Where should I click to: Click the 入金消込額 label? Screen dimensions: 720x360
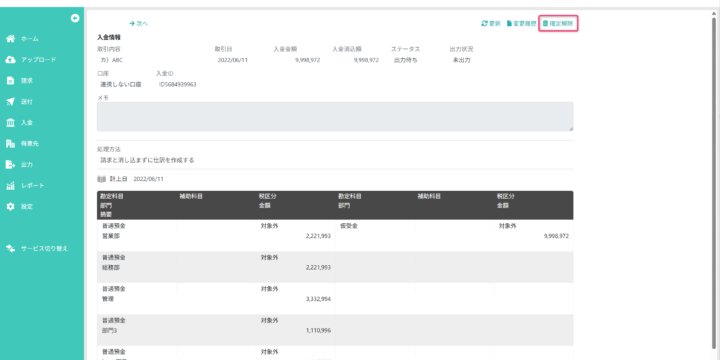pyautogui.click(x=347, y=49)
